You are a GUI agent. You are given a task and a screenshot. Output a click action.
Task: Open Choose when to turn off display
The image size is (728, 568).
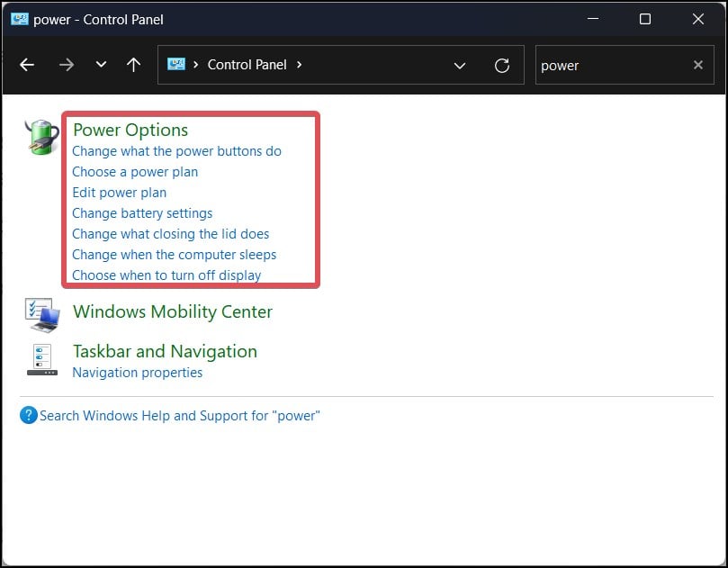pyautogui.click(x=166, y=275)
